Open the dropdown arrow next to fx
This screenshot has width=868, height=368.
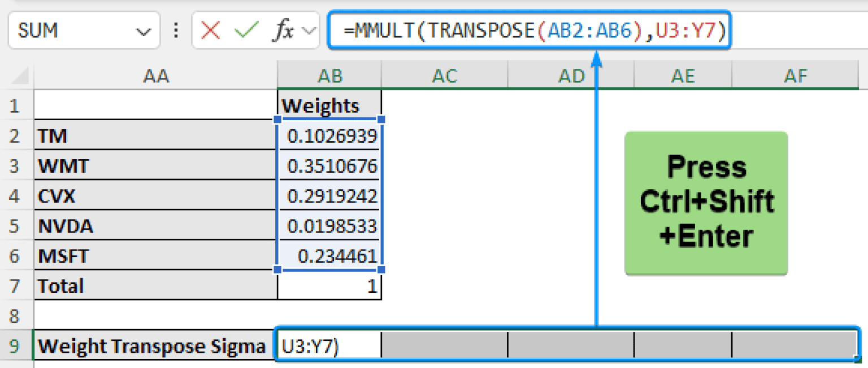point(309,31)
